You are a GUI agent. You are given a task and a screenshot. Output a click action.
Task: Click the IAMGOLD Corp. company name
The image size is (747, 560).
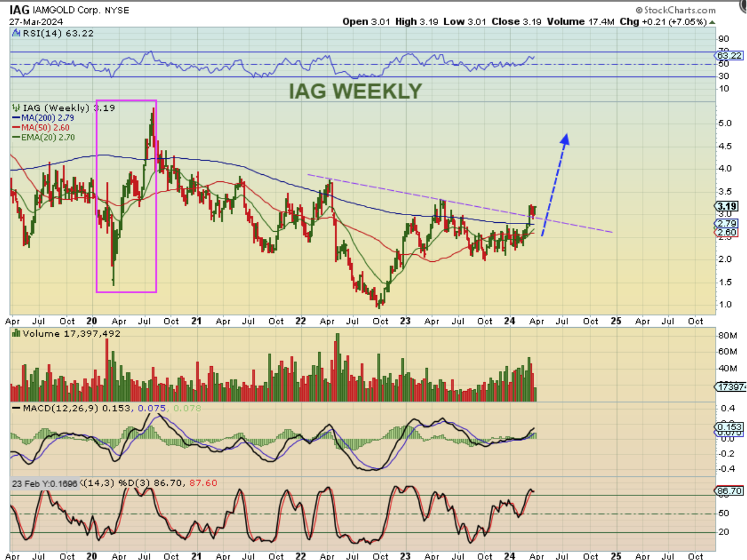tap(68, 11)
